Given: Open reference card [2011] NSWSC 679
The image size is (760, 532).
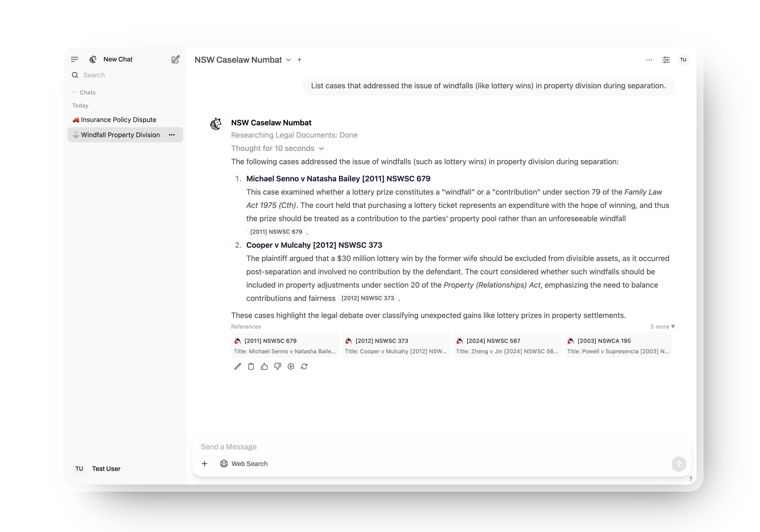Looking at the screenshot, I should pos(285,345).
